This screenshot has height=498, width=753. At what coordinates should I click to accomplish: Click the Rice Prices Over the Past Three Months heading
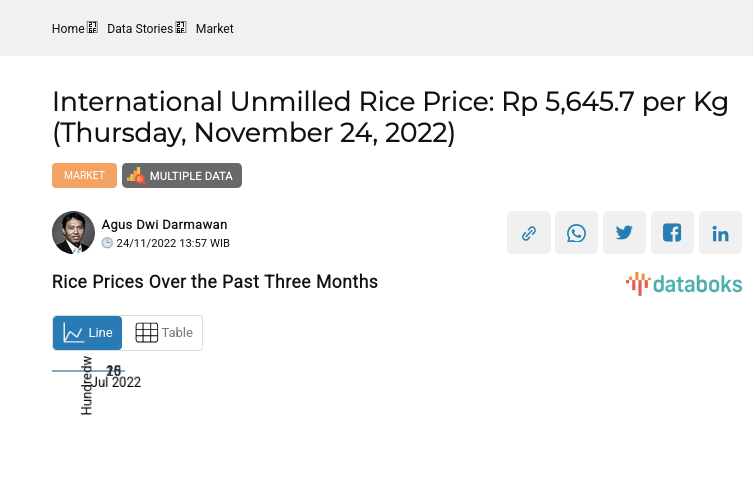215,282
